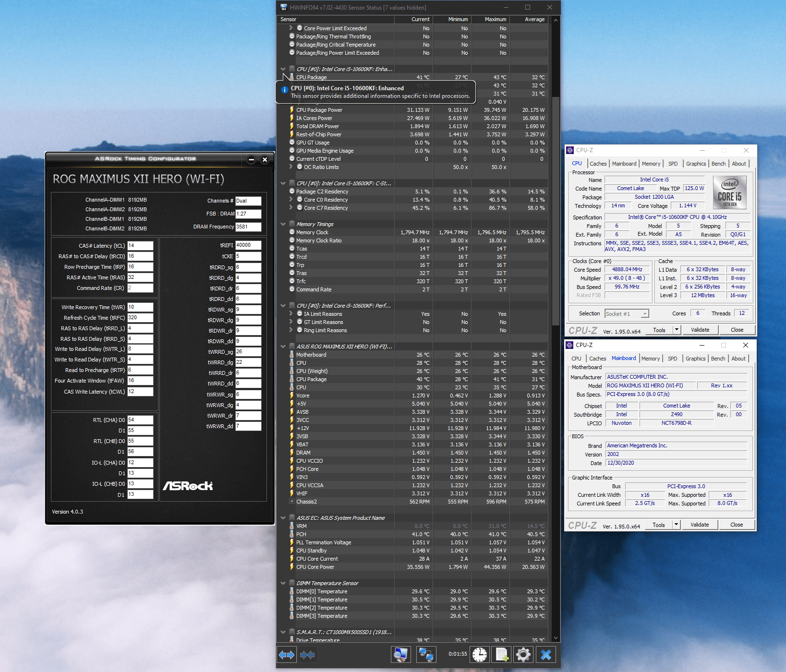Open the Bench tab in top CPU-Z window
This screenshot has width=786, height=672.
click(718, 164)
